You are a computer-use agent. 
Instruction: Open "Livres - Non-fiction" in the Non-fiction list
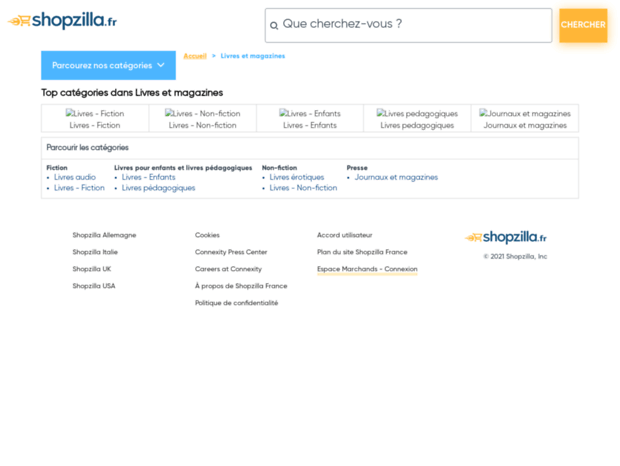point(303,188)
